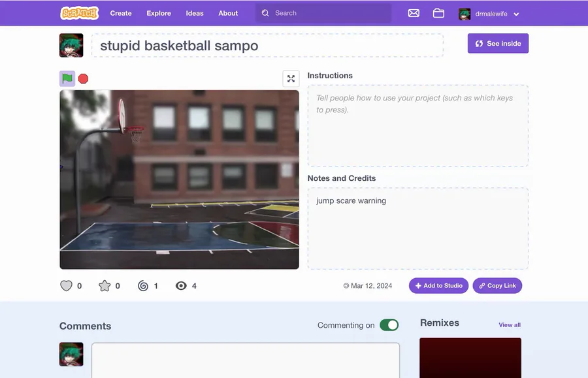Click the views eye icon

[181, 286]
